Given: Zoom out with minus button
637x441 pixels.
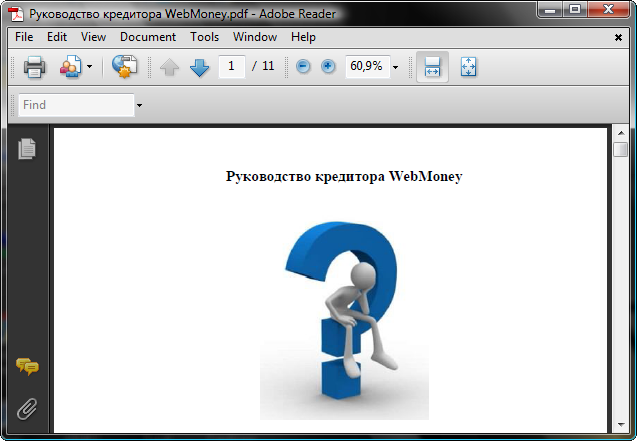Looking at the screenshot, I should [303, 66].
